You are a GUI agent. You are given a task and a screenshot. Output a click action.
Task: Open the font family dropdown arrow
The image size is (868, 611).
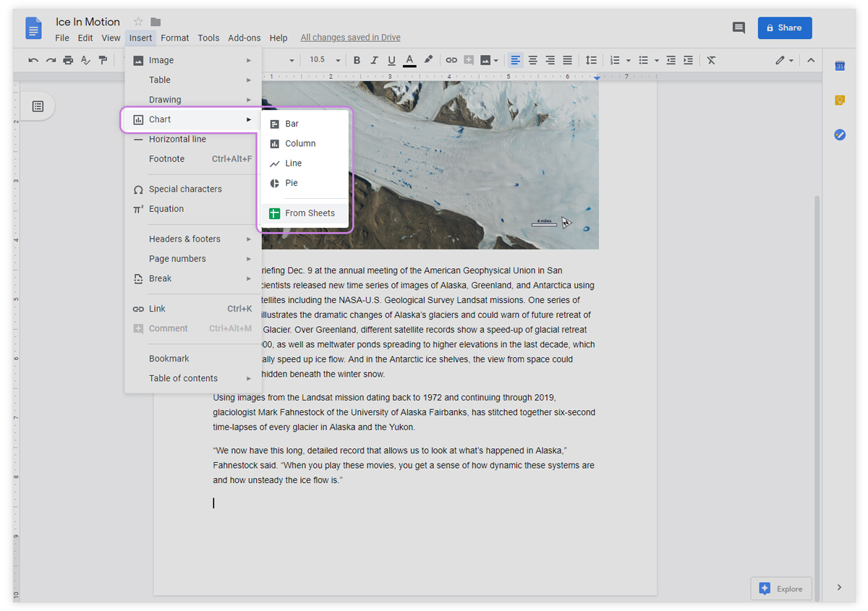(292, 61)
